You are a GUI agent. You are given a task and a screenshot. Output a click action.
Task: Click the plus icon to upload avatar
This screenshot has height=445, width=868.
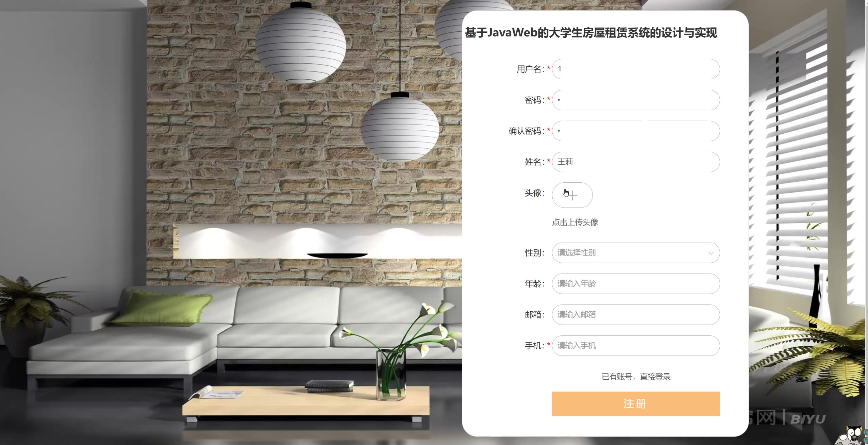[x=572, y=195]
